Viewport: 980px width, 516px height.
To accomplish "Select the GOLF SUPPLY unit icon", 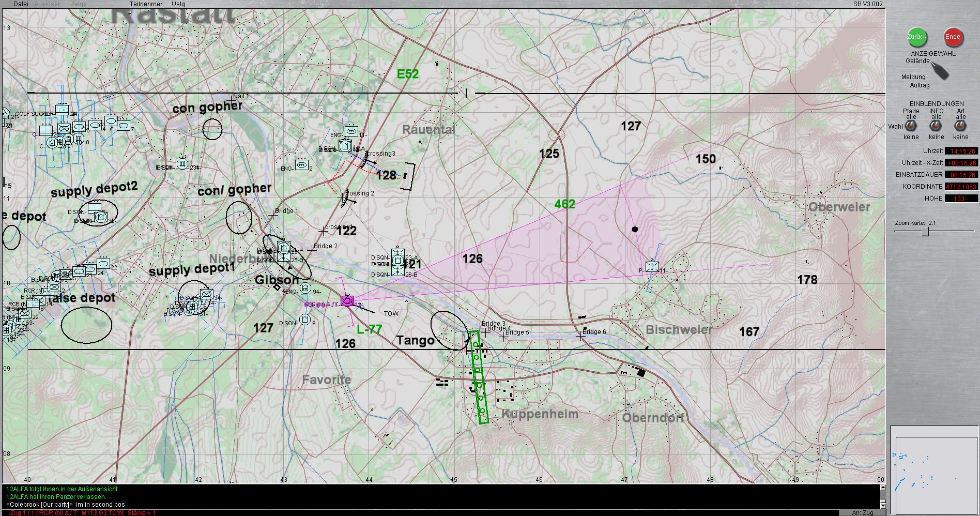I will [x=62, y=110].
